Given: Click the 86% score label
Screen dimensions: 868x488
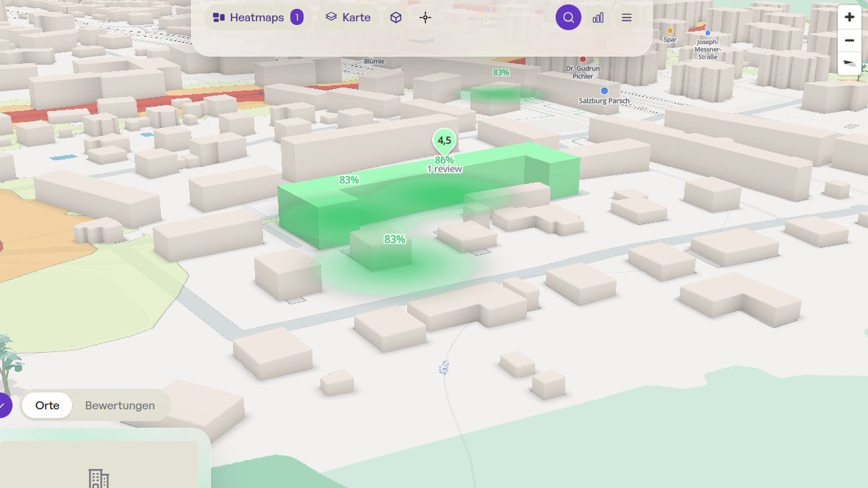Looking at the screenshot, I should pyautogui.click(x=445, y=160).
